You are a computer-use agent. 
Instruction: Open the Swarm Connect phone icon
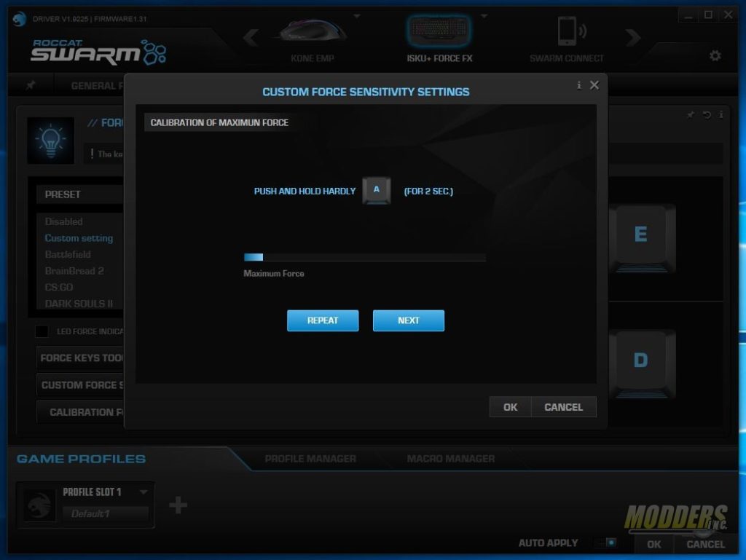571,31
